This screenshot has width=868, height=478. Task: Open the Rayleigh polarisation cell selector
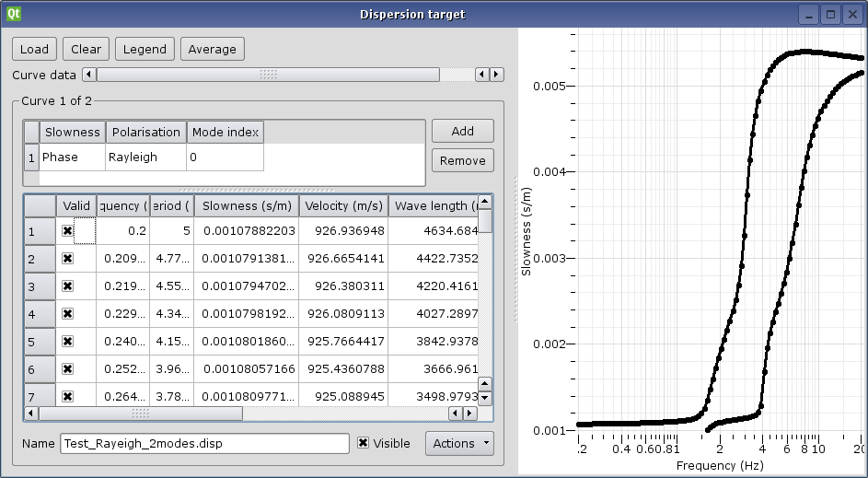point(145,157)
